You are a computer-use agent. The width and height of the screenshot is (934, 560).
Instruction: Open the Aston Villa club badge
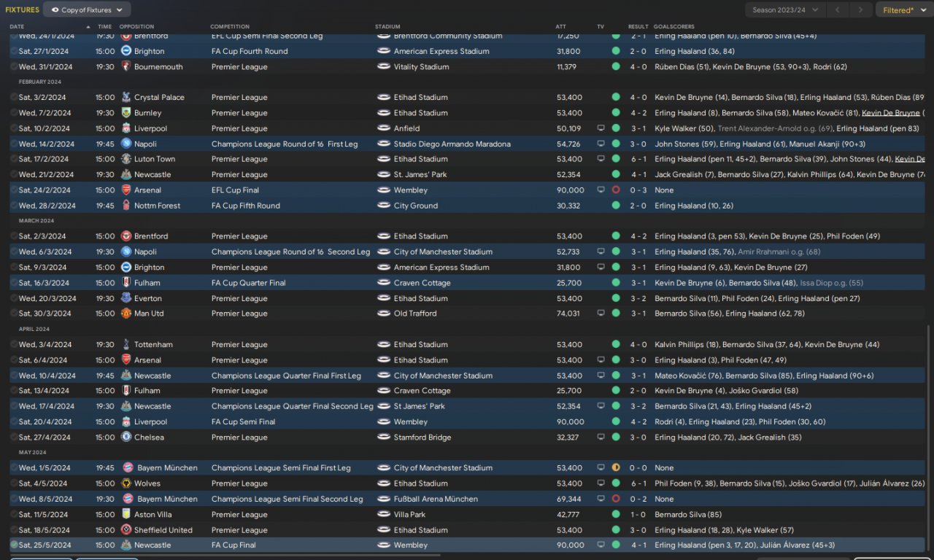tap(126, 514)
